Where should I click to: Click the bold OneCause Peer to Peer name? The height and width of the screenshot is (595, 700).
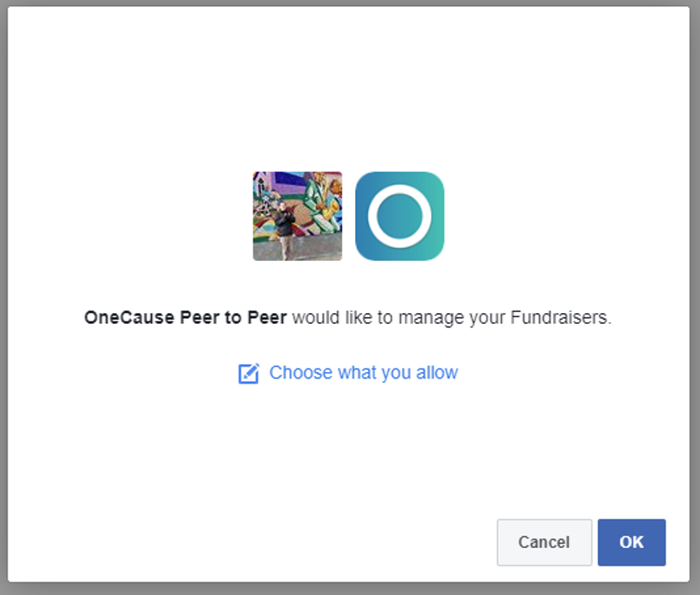click(185, 317)
